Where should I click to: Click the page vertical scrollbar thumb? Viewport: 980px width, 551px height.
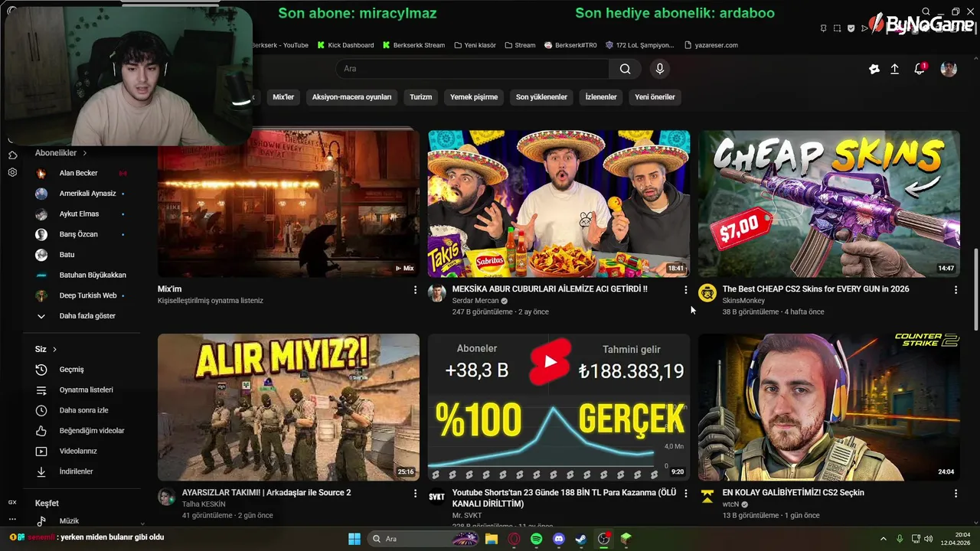[975, 289]
